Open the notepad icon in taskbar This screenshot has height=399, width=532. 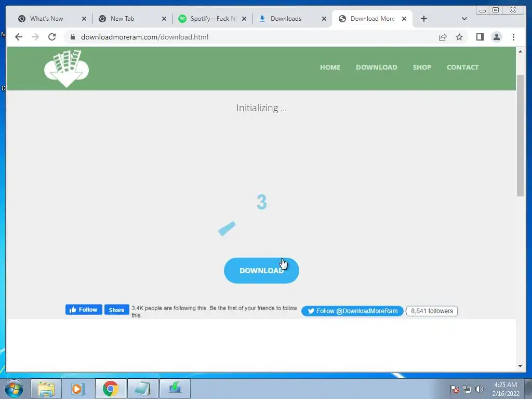(143, 389)
